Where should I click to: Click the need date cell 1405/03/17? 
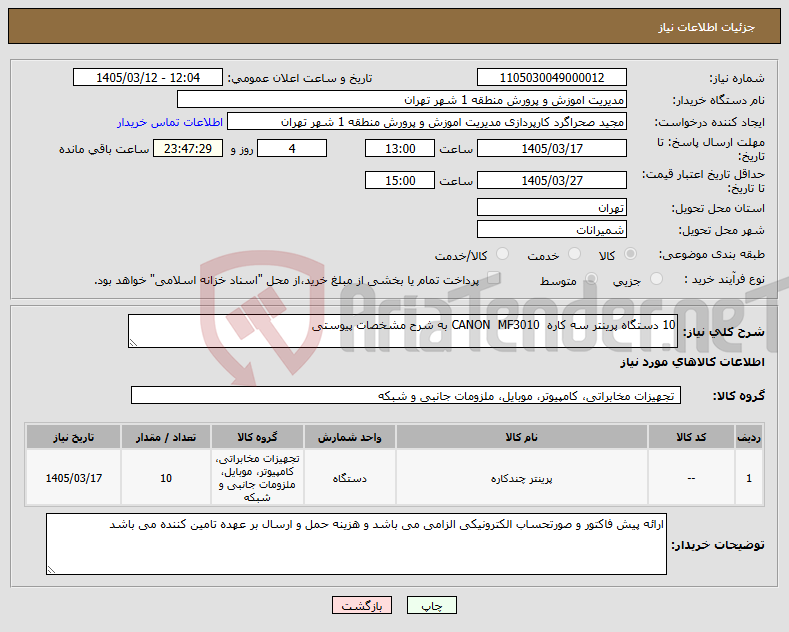coord(73,478)
